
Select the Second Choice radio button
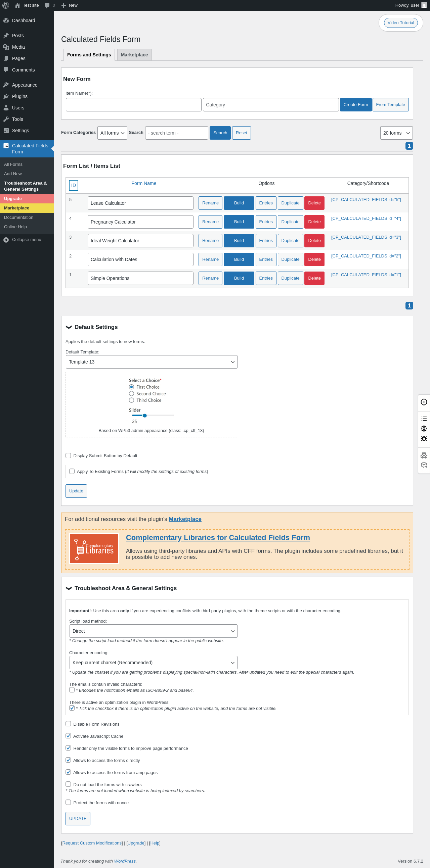[132, 394]
